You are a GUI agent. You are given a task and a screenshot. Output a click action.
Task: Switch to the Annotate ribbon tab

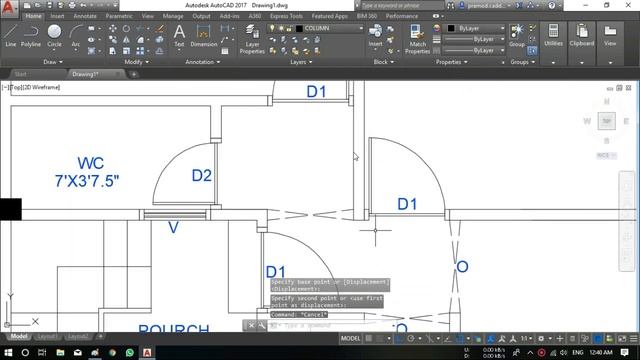85,16
